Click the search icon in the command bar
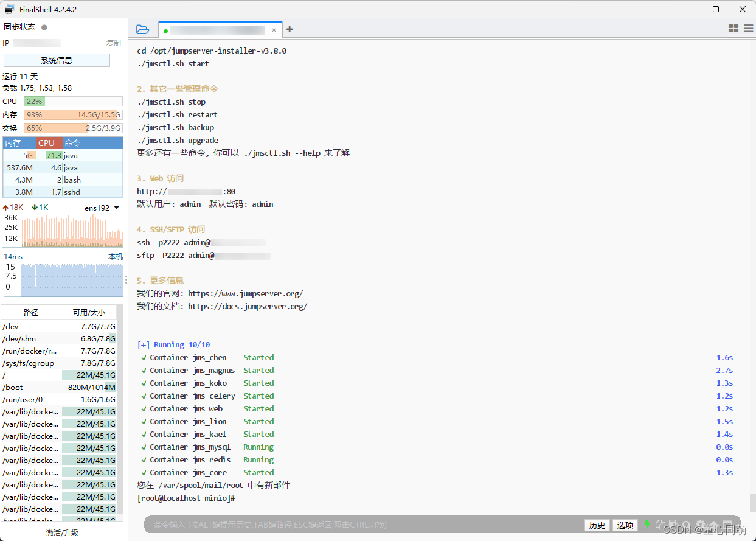This screenshot has width=756, height=541. 686,524
